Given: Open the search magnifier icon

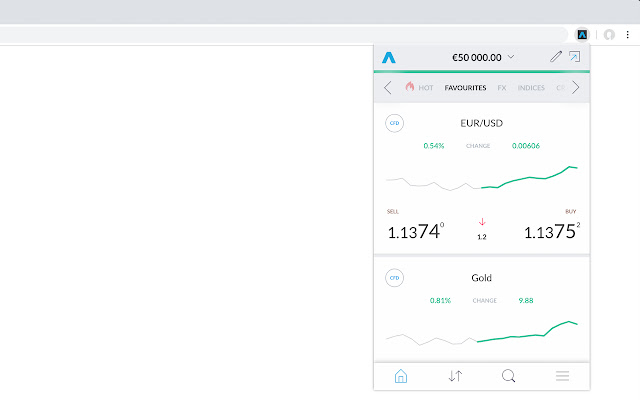Looking at the screenshot, I should point(509,376).
